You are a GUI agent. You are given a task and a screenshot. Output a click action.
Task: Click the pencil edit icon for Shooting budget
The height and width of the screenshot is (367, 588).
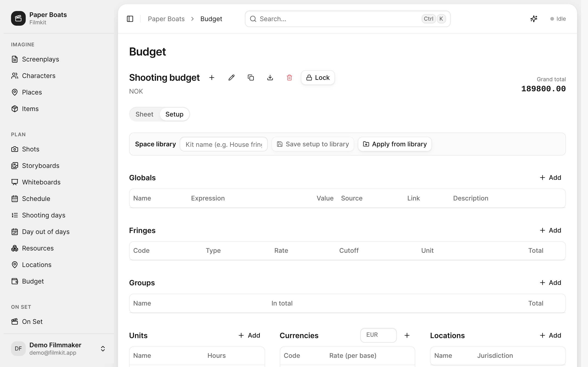pos(231,78)
